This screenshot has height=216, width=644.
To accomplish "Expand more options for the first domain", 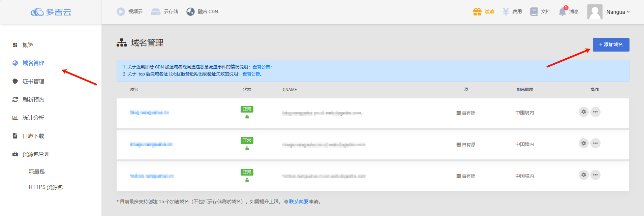I will click(x=595, y=112).
